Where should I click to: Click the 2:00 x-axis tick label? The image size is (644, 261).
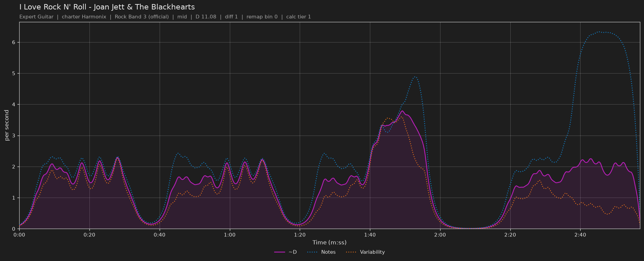click(440, 235)
